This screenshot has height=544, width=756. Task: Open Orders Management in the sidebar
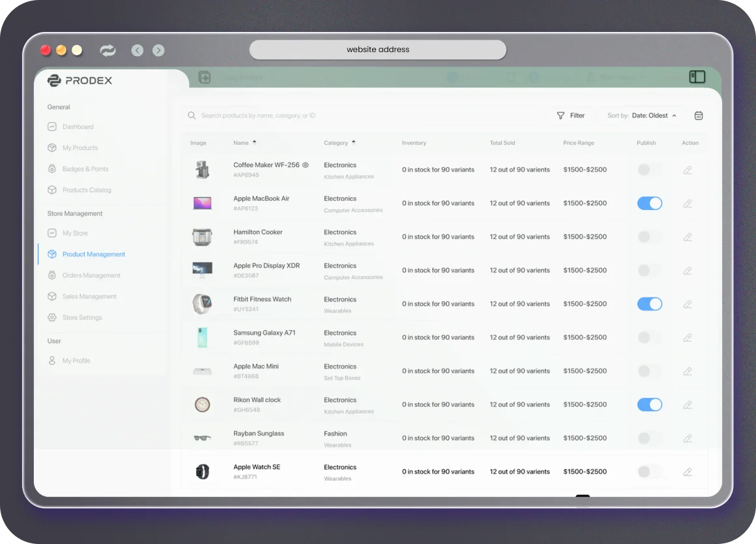(x=91, y=275)
